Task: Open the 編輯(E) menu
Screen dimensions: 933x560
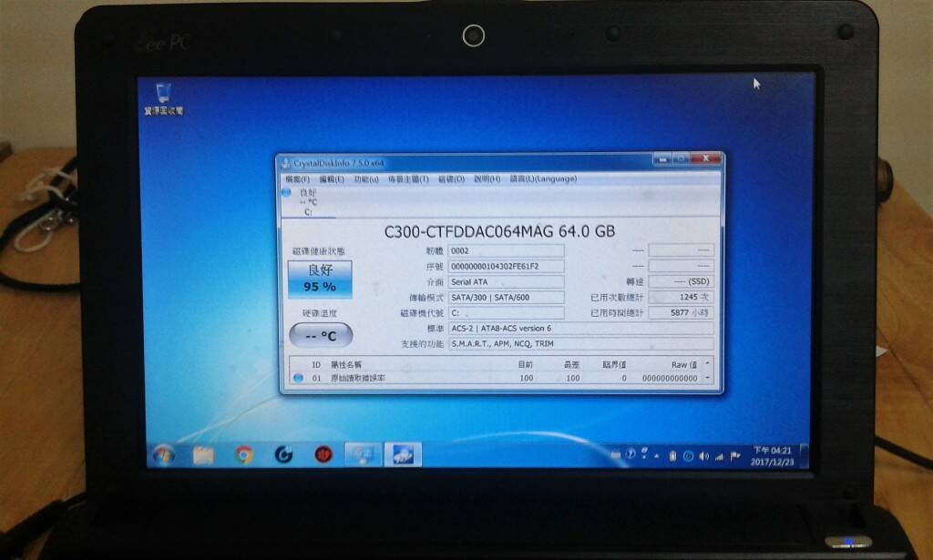Action: pyautogui.click(x=332, y=179)
